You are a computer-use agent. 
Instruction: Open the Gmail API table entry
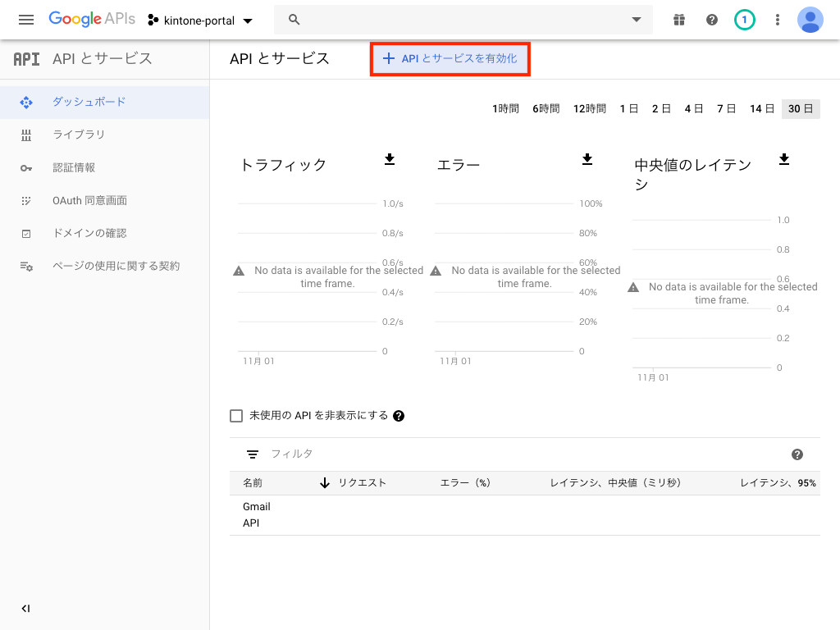[257, 514]
